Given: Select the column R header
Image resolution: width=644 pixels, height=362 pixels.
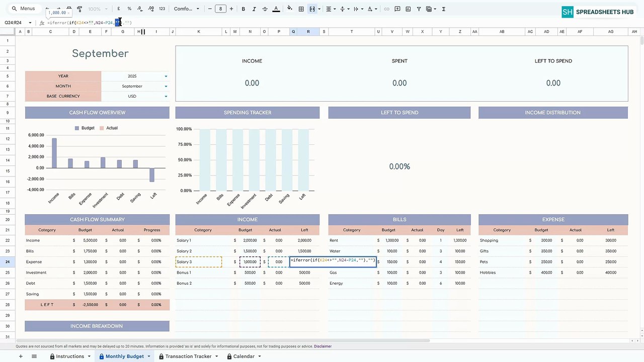Looking at the screenshot, I should [308, 32].
